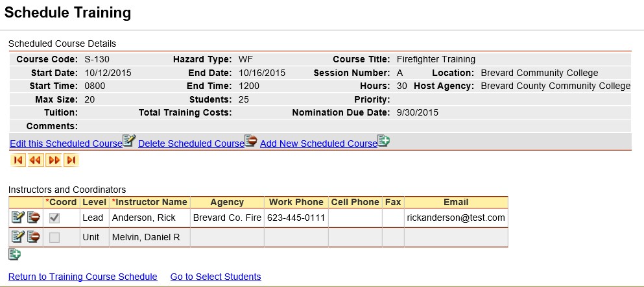The width and height of the screenshot is (644, 287).
Task: Go to first record navigation arrow
Action: 18,160
